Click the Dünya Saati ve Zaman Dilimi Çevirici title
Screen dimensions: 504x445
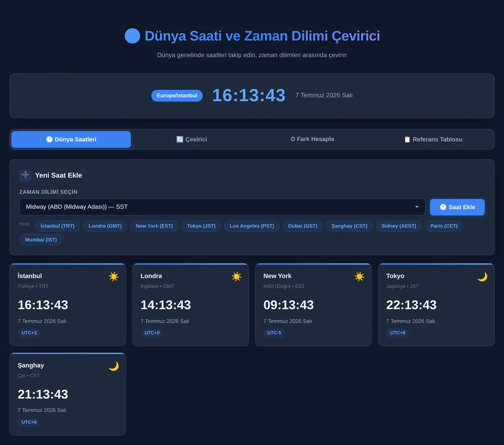coord(262,36)
